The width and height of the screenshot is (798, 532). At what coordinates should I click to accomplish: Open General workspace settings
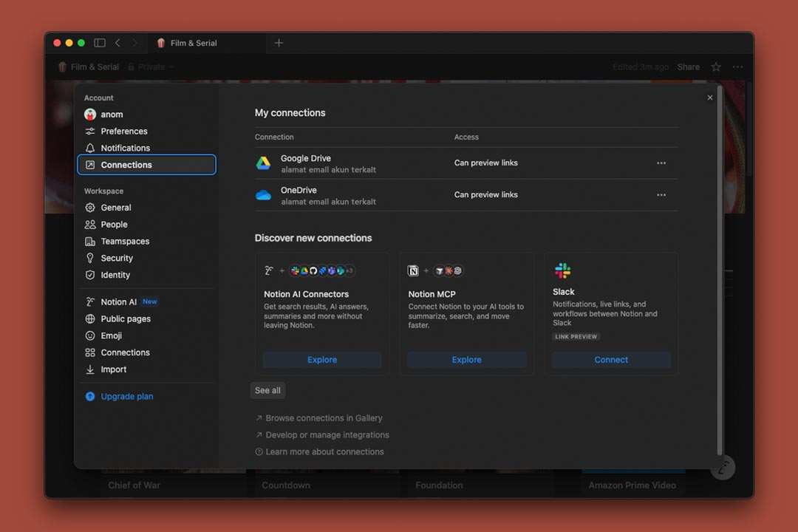click(146, 207)
